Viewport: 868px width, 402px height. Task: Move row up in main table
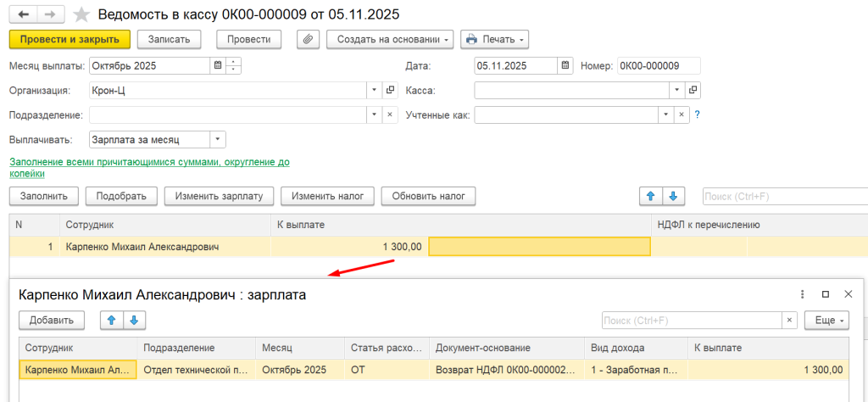[x=651, y=196]
